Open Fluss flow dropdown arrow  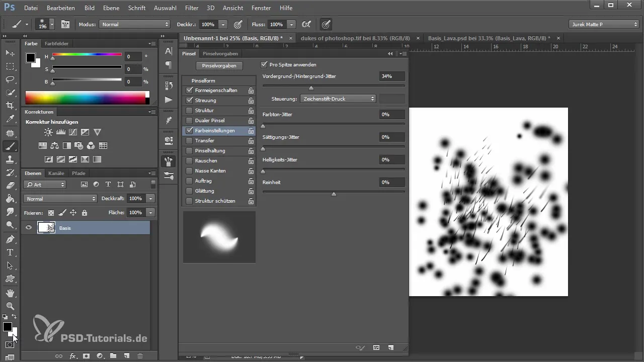click(x=291, y=24)
